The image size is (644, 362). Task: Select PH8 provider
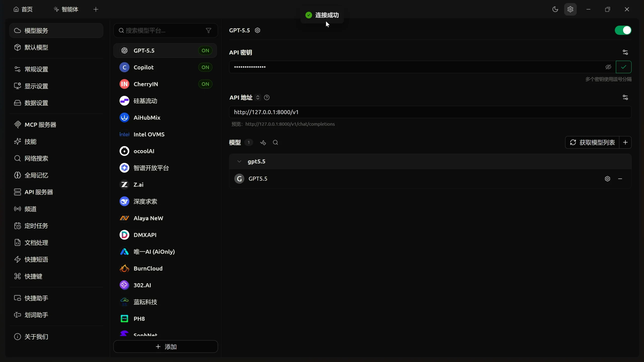click(165, 319)
